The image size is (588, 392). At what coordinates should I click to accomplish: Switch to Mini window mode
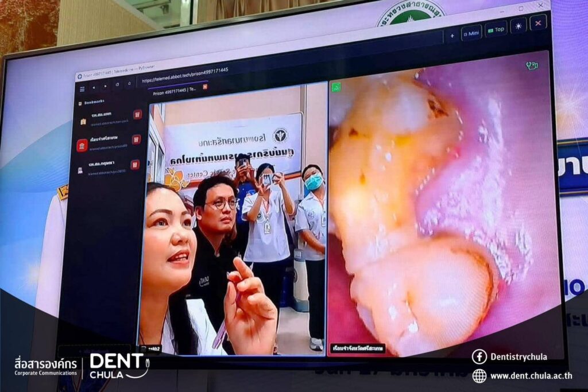point(471,33)
